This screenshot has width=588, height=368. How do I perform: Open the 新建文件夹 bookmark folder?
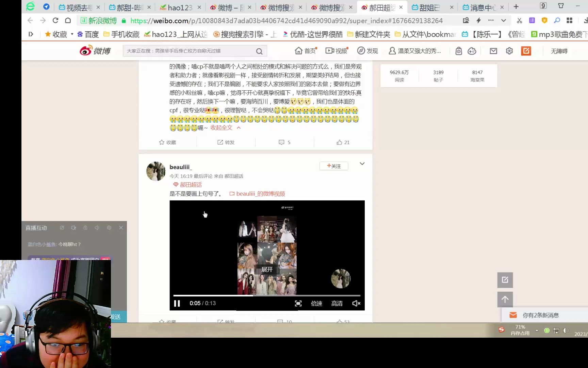pyautogui.click(x=369, y=34)
